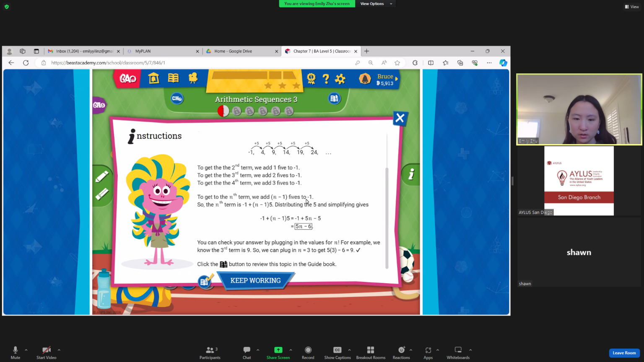
Task: Open help via the question mark icon
Action: click(326, 78)
